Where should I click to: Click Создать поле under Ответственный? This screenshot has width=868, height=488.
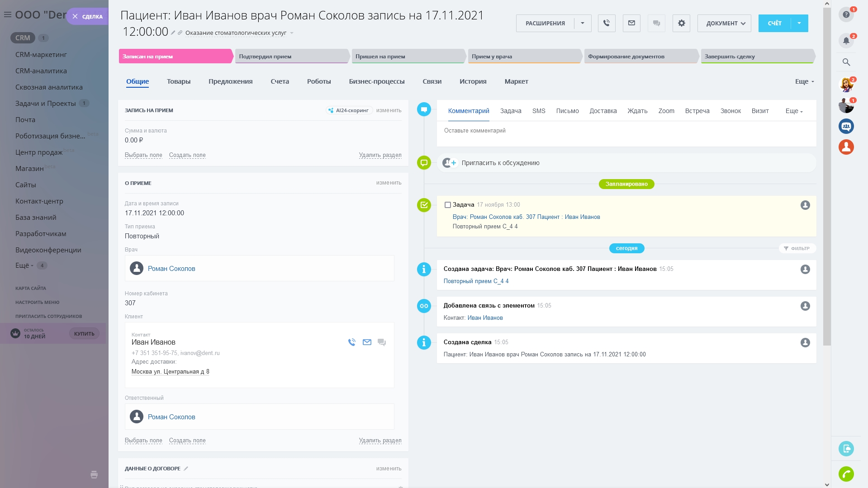(x=187, y=441)
